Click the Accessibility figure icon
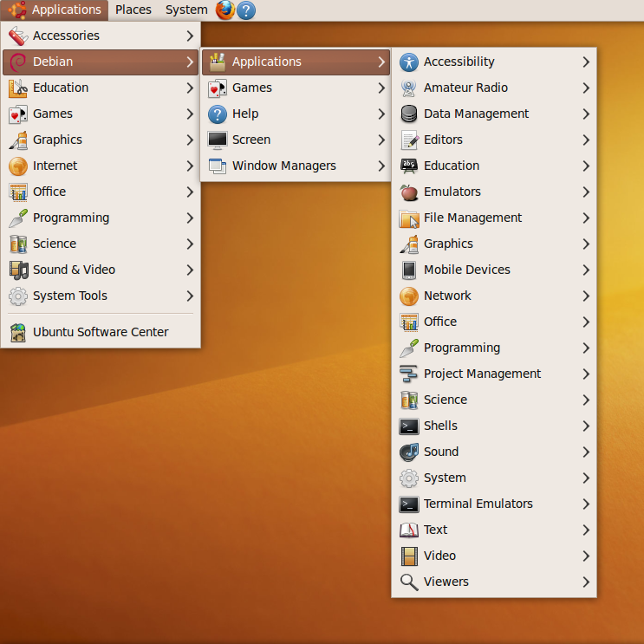The height and width of the screenshot is (644, 644). coord(408,62)
